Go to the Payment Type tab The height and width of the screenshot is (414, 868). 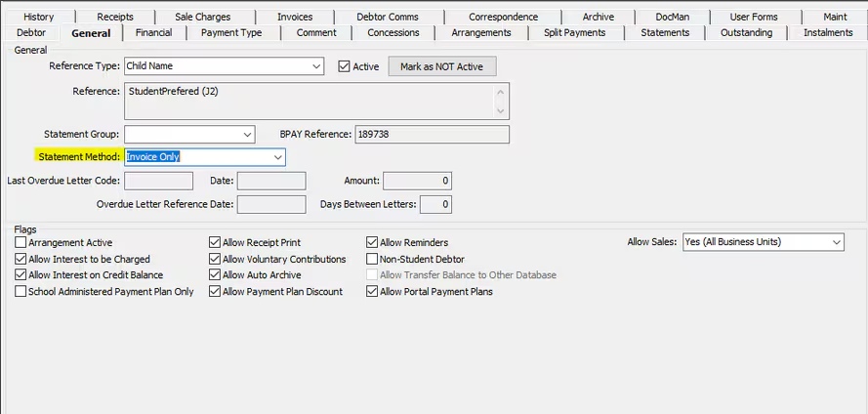[x=231, y=32]
